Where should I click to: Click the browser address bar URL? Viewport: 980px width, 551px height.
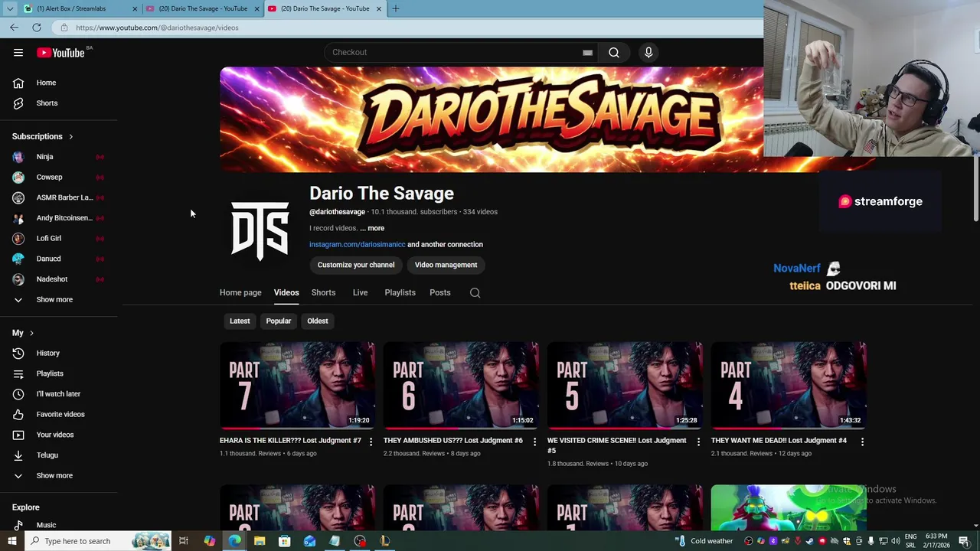click(x=157, y=28)
